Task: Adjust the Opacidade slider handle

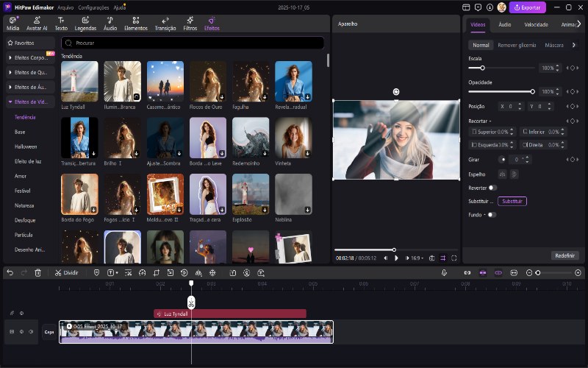Action: 532,91
